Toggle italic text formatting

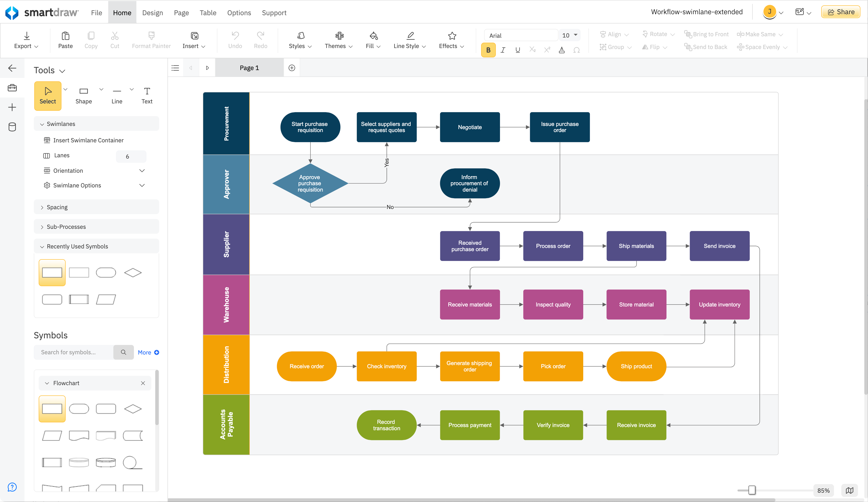pos(502,50)
